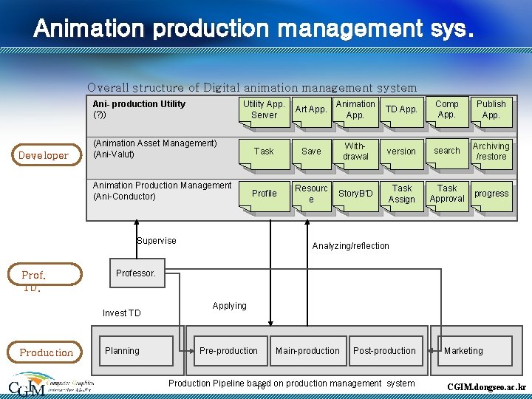Click the Supervise arrow label
The height and width of the screenshot is (399, 532).
157,241
